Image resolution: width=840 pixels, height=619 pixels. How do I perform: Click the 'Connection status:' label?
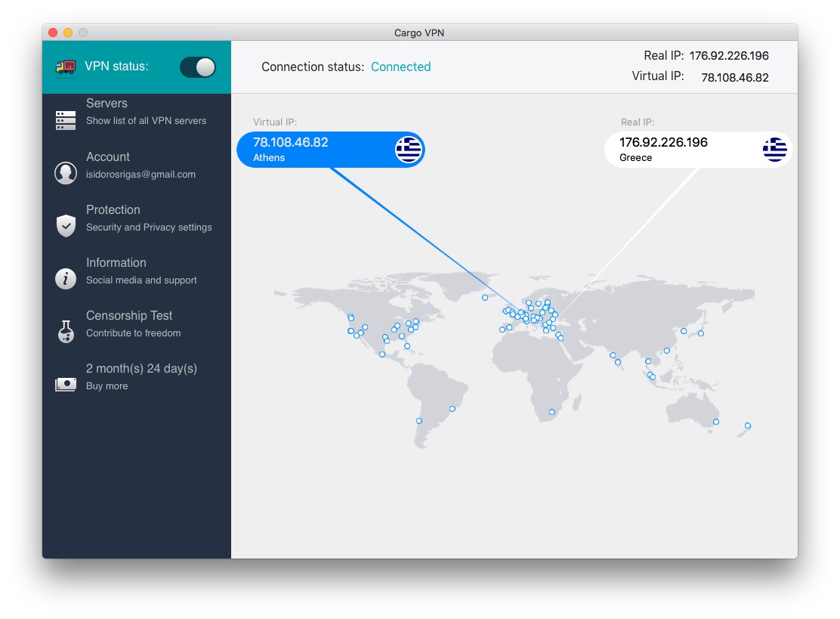pyautogui.click(x=313, y=67)
